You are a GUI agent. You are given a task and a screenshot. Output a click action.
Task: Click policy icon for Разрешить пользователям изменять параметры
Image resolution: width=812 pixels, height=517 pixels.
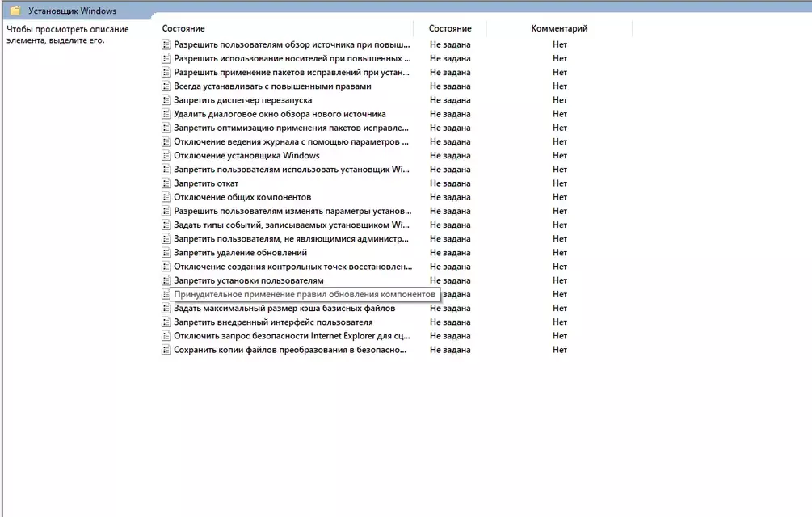[166, 211]
